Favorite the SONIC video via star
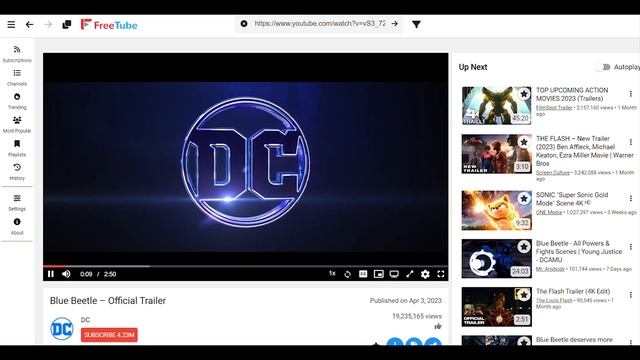Viewport: 640px width, 360px height. 524,198
